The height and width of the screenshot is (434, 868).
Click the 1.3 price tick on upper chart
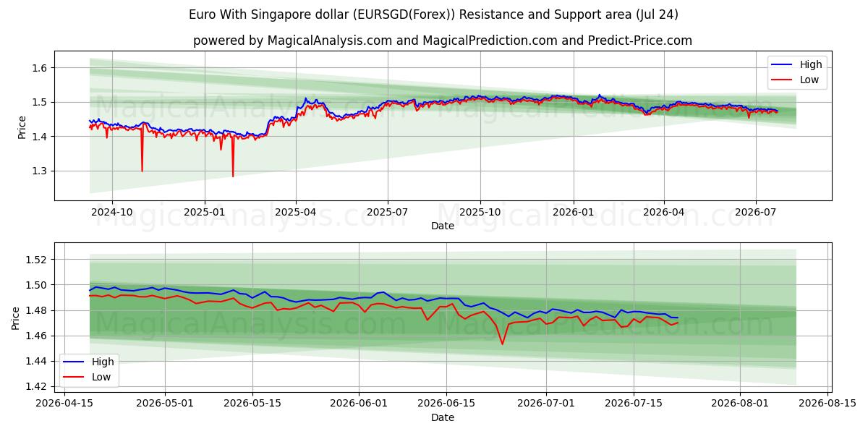41,171
